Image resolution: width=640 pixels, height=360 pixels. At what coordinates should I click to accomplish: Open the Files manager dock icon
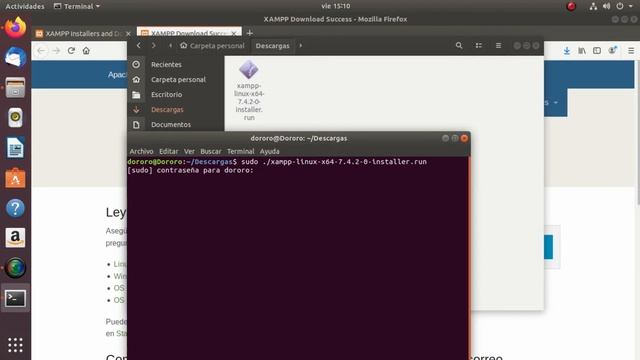pyautogui.click(x=15, y=87)
